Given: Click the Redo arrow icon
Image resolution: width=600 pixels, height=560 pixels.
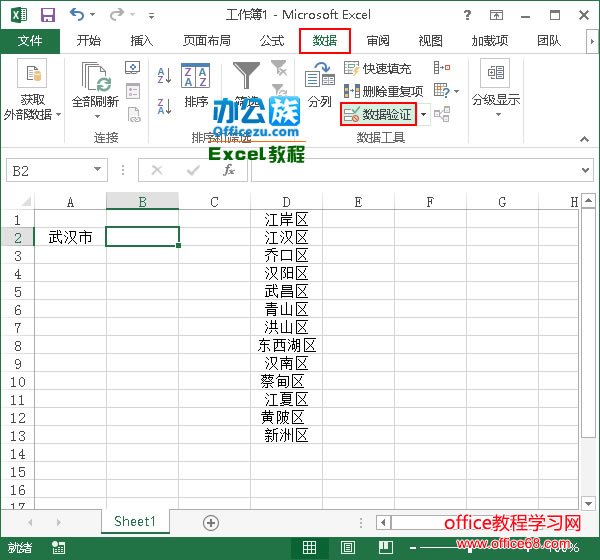Looking at the screenshot, I should pos(117,15).
